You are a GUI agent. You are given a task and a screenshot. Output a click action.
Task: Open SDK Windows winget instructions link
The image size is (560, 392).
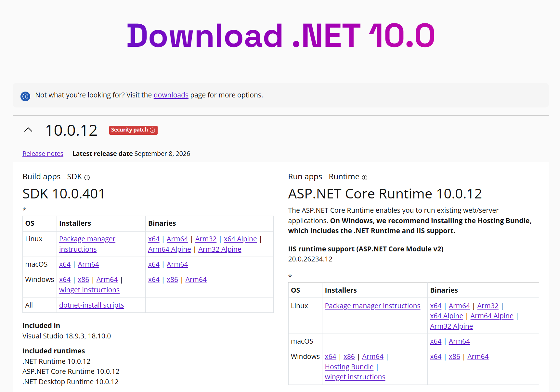click(89, 290)
